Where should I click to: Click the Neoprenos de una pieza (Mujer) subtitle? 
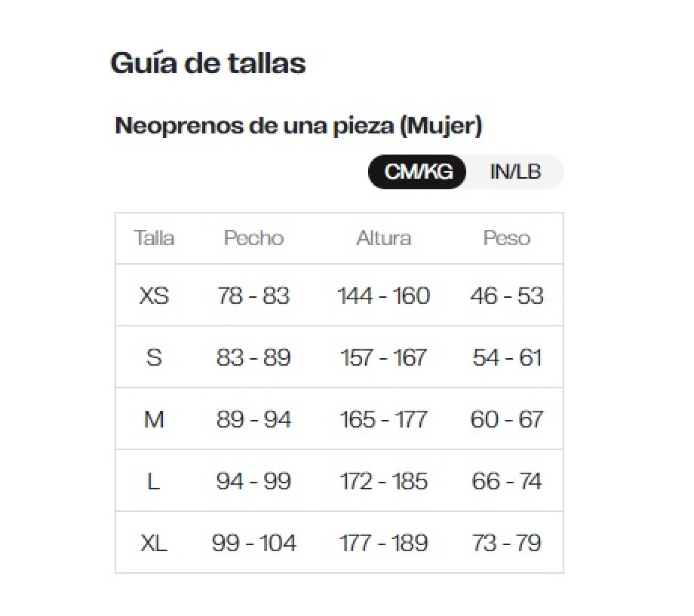coord(298,126)
